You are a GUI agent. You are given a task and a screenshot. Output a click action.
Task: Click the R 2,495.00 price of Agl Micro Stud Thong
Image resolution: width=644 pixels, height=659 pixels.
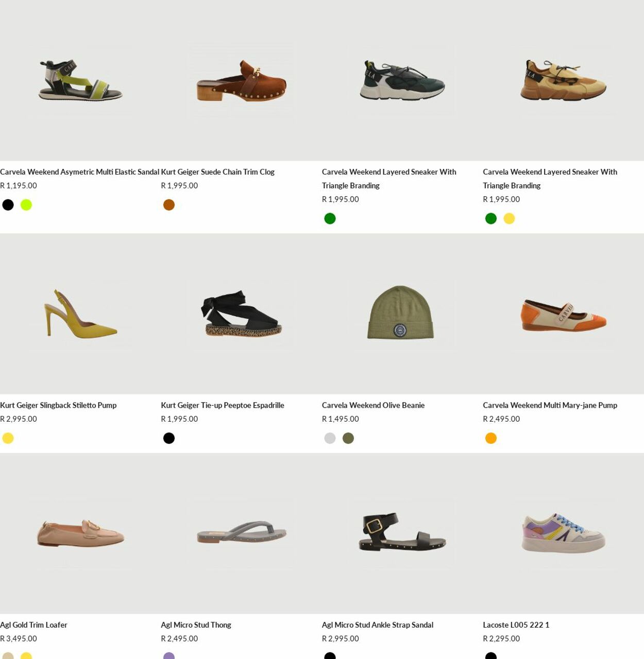pyautogui.click(x=179, y=639)
